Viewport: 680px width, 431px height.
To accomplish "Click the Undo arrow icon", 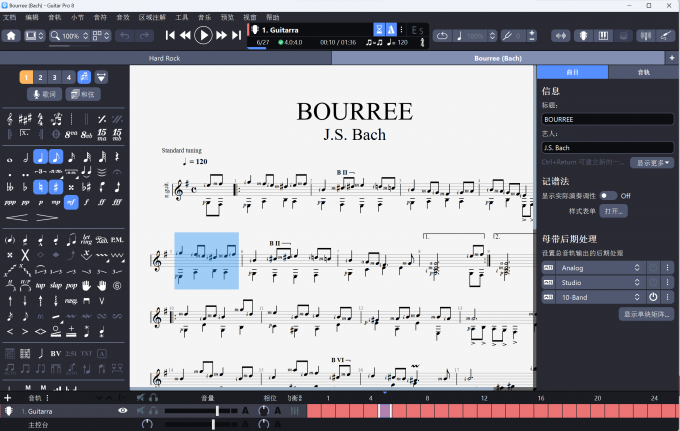I will (124, 36).
